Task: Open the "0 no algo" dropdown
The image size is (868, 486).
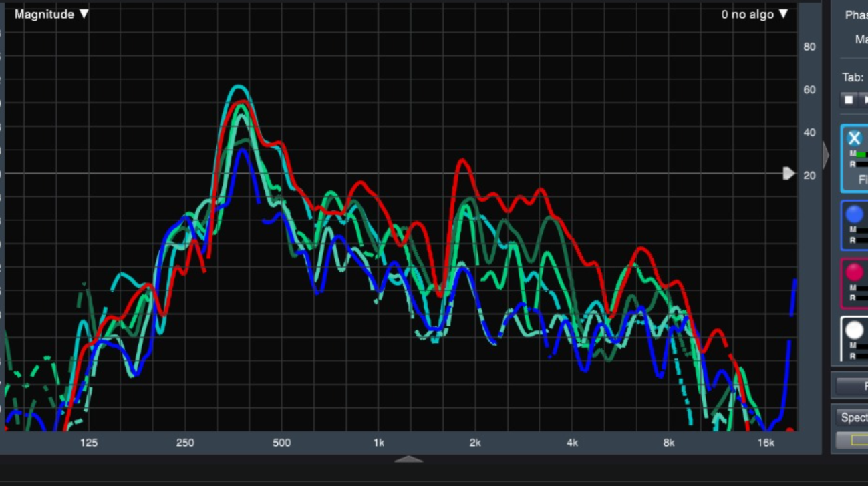Action: (x=754, y=14)
